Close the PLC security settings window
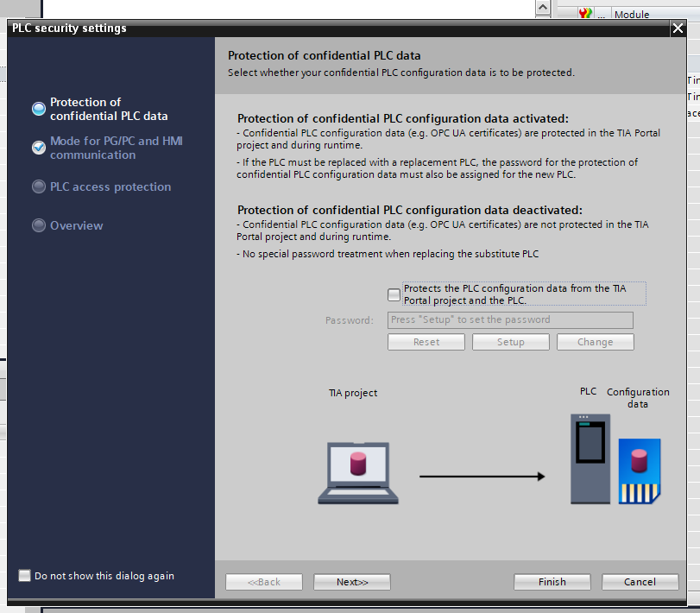Screen dimensions: 700x613 pyautogui.click(x=678, y=28)
